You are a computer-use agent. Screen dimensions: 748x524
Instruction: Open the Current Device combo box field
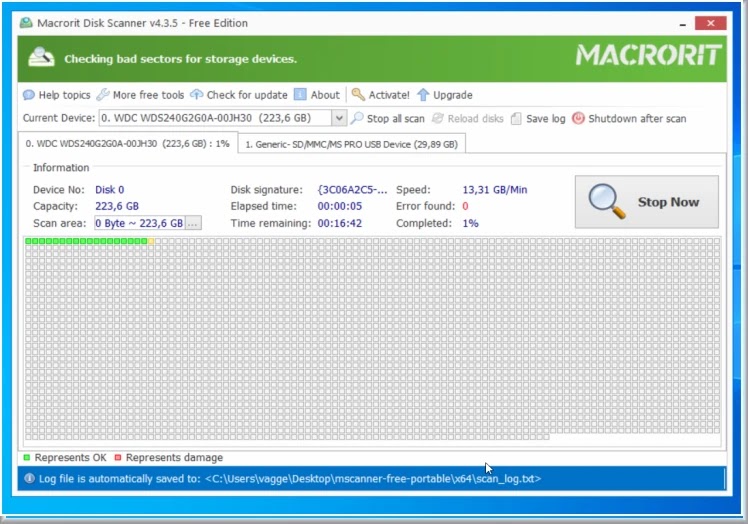tap(222, 118)
